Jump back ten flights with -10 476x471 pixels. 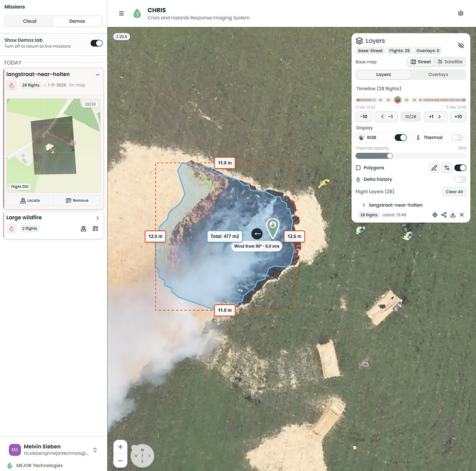[364, 117]
